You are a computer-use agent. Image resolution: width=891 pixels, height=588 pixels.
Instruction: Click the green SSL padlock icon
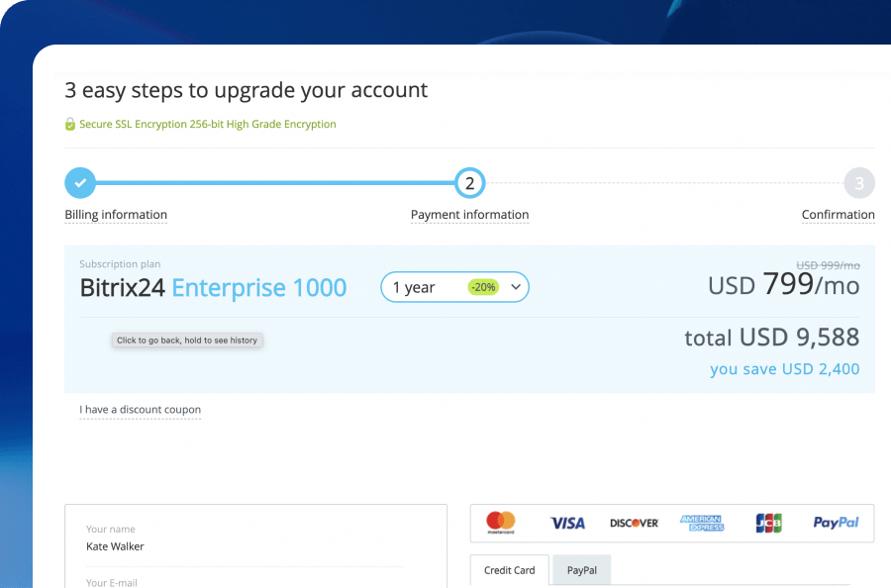[x=70, y=125]
